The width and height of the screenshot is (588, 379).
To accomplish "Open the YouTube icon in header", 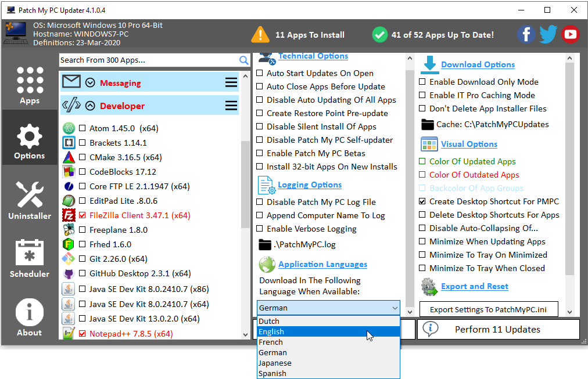I will pyautogui.click(x=570, y=34).
